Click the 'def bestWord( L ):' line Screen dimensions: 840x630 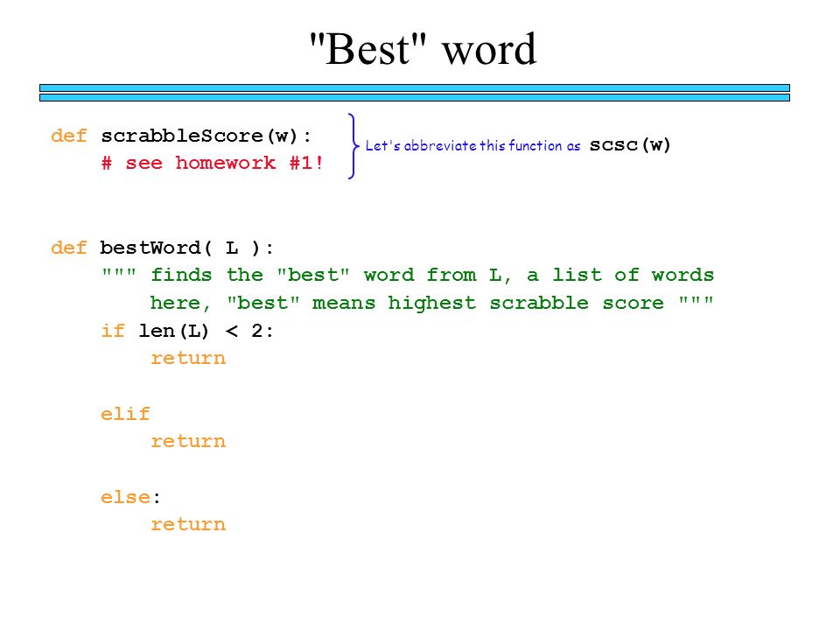pos(163,248)
